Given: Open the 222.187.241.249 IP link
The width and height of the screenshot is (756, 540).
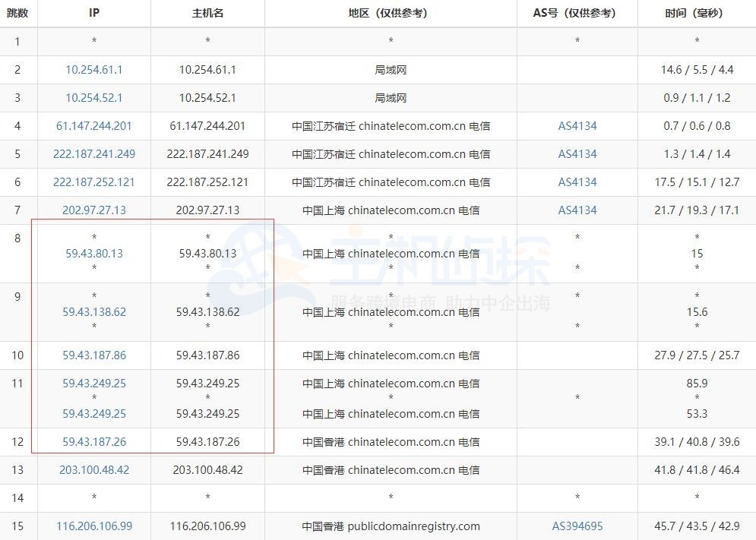Looking at the screenshot, I should [93, 153].
